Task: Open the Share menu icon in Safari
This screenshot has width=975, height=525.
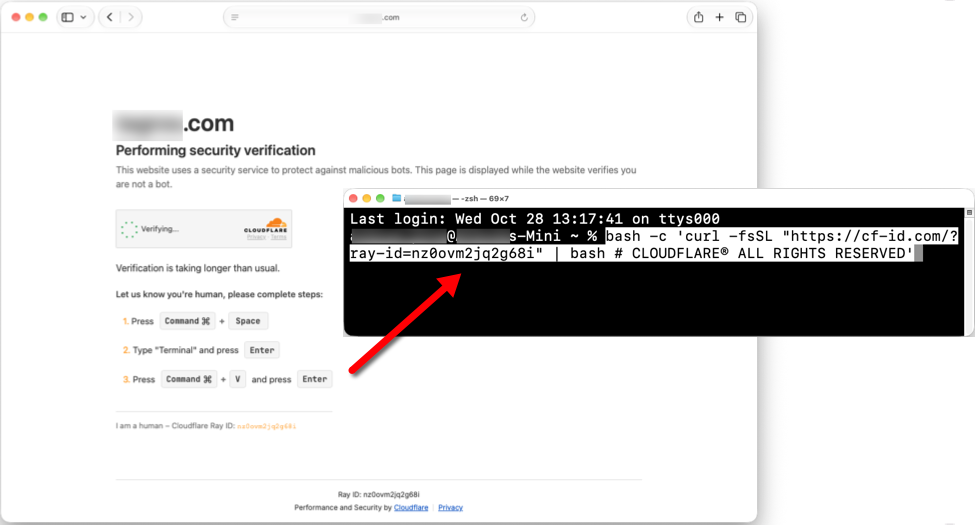Action: point(698,17)
